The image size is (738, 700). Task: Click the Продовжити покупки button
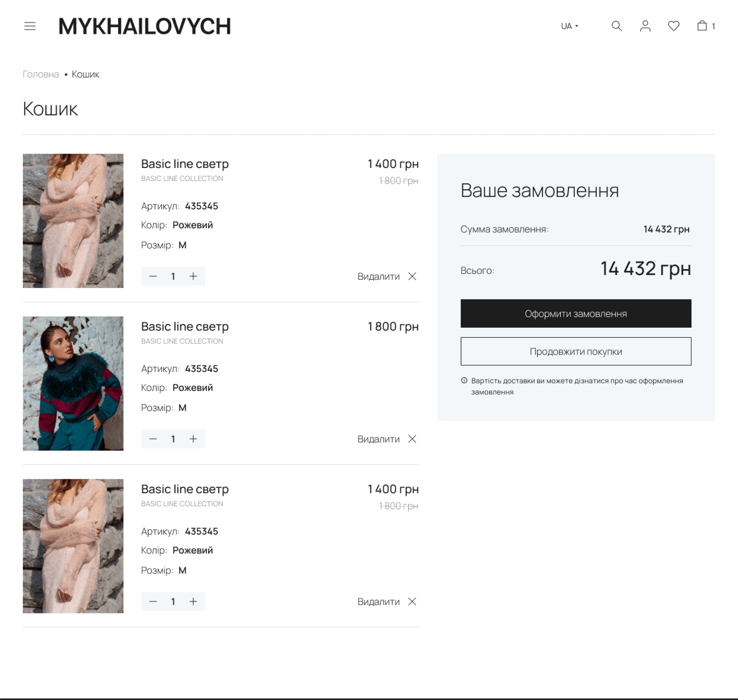(x=576, y=351)
